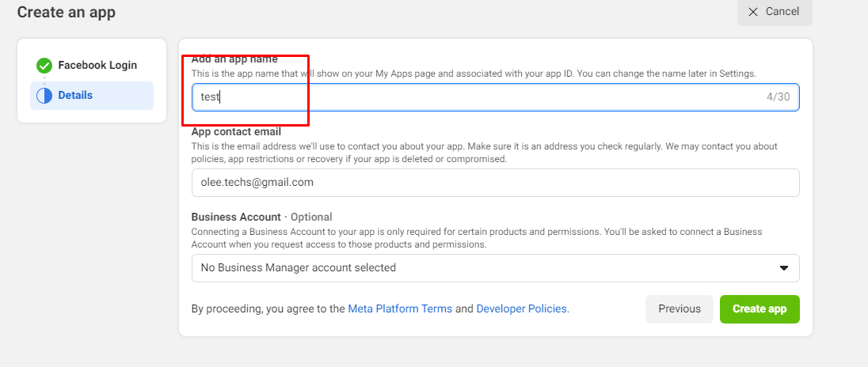Click the "App contact email" field label
This screenshot has width=868, height=367.
(x=236, y=132)
